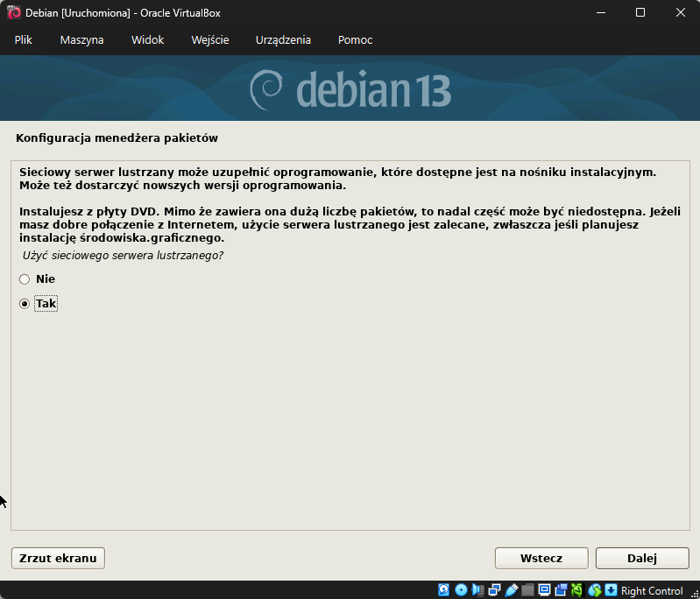Image resolution: width=700 pixels, height=599 pixels.
Task: Open the Maszyna menu
Action: click(x=81, y=40)
